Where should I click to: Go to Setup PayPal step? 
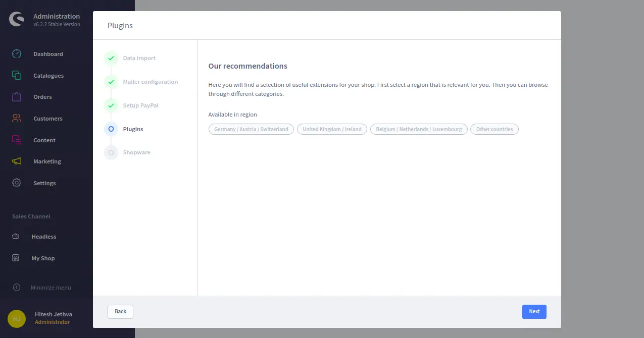[141, 105]
